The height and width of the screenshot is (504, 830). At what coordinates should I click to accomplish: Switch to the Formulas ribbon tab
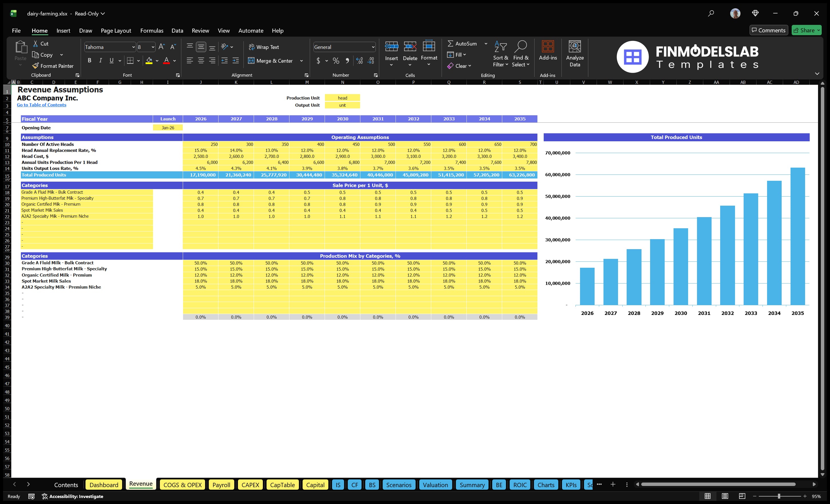click(x=152, y=30)
